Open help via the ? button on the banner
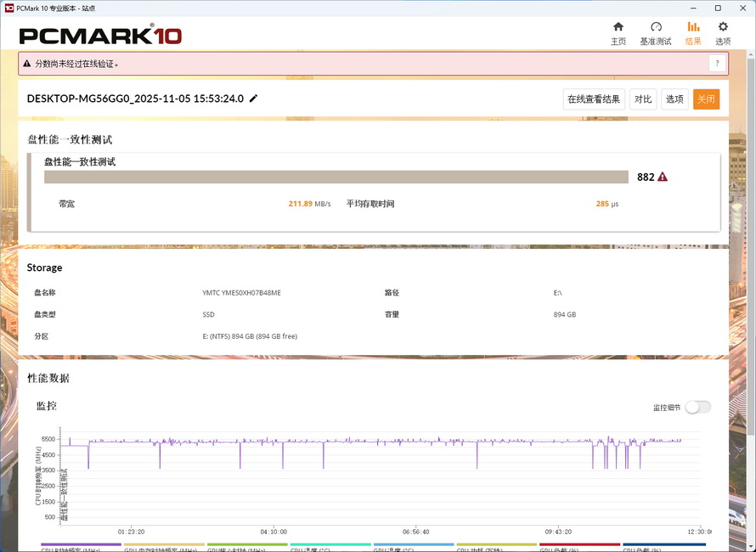This screenshot has width=756, height=552. click(717, 63)
